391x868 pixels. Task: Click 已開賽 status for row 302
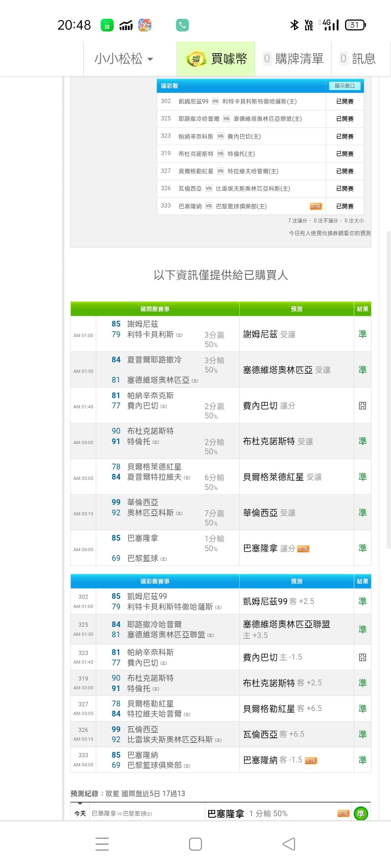(x=345, y=101)
